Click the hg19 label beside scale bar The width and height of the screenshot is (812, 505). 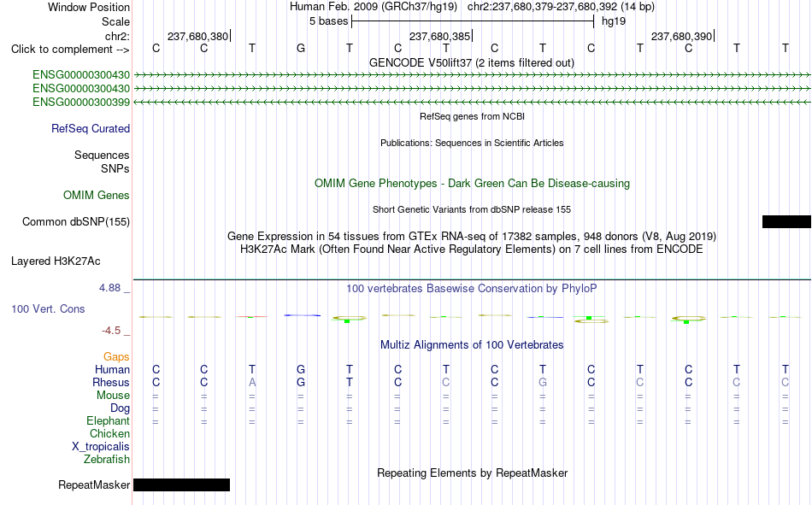pos(614,21)
